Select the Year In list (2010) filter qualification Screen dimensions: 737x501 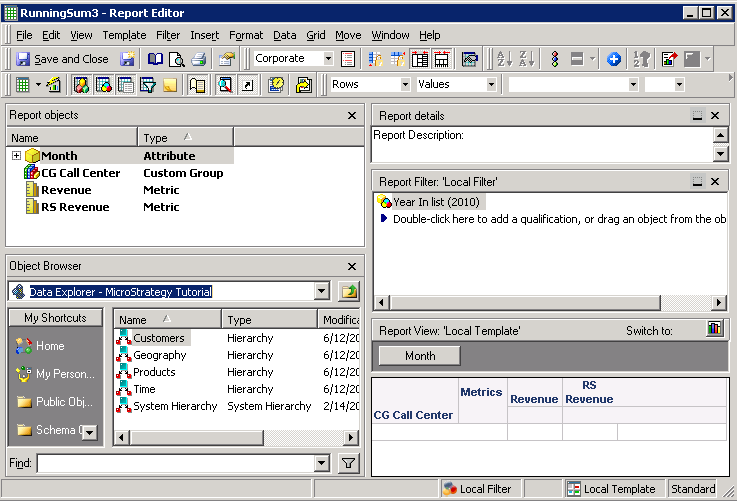(430, 202)
